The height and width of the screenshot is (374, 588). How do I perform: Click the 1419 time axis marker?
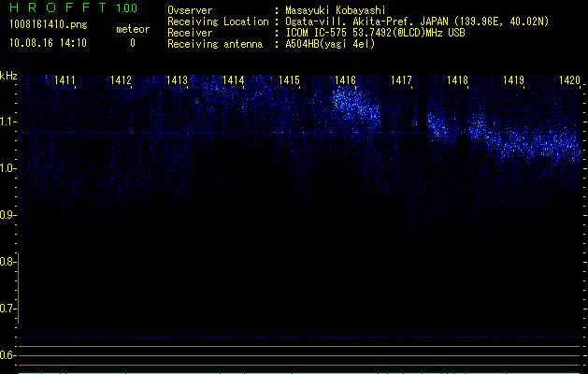513,79
